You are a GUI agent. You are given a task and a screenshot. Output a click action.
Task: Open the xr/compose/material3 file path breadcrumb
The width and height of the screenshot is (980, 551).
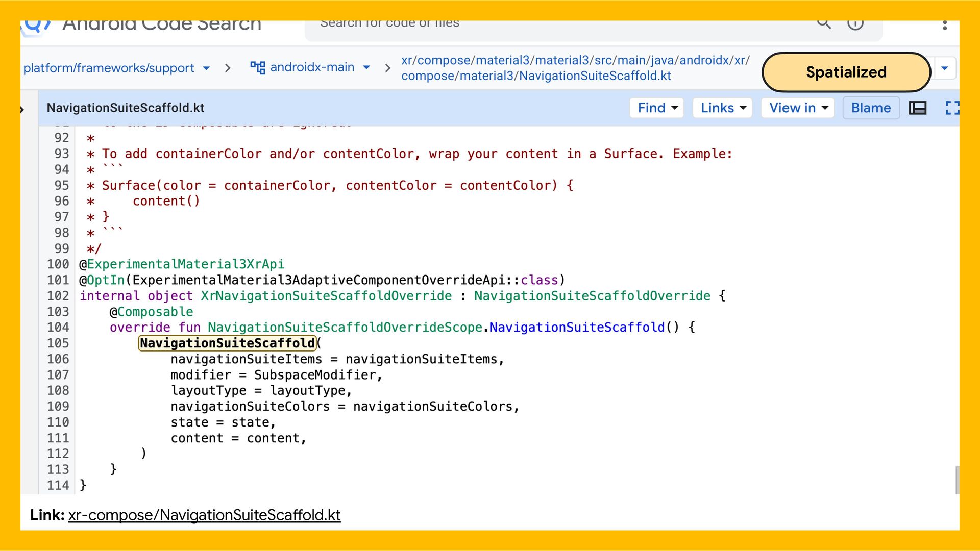pyautogui.click(x=576, y=68)
